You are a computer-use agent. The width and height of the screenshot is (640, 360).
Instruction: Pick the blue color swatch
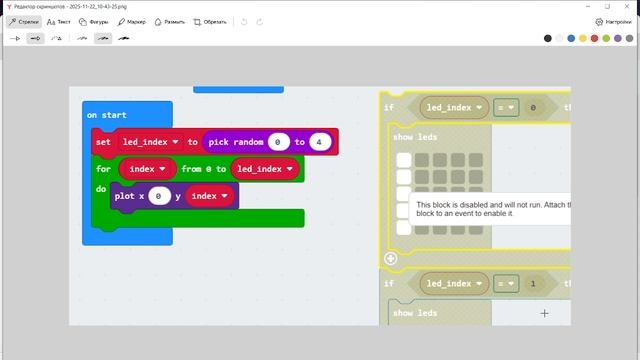[x=571, y=38]
